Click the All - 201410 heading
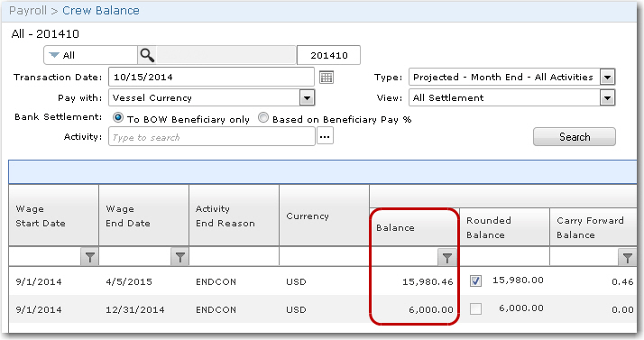The image size is (644, 340). (x=45, y=33)
